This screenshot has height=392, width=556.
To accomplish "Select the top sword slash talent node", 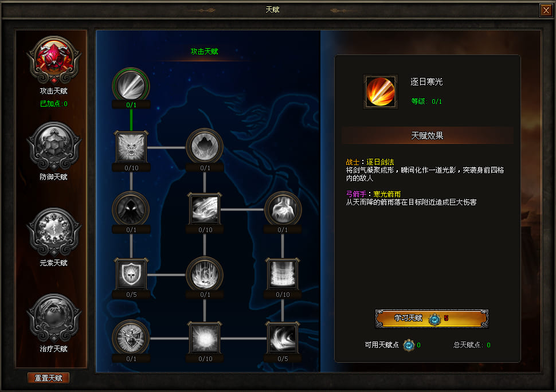I will [131, 85].
